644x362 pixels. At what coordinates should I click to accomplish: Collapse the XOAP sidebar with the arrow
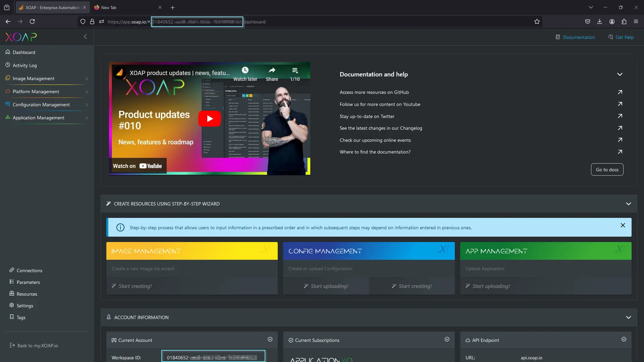pyautogui.click(x=85, y=37)
